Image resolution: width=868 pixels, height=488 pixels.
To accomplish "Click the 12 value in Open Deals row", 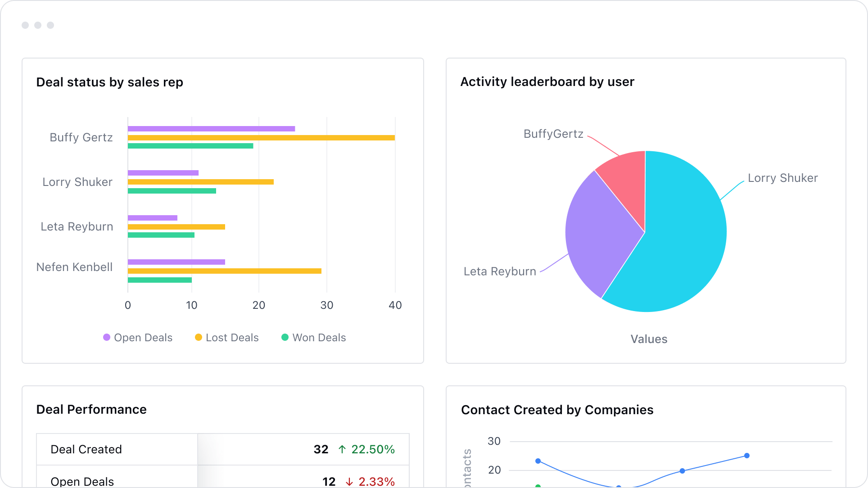I will (x=329, y=481).
